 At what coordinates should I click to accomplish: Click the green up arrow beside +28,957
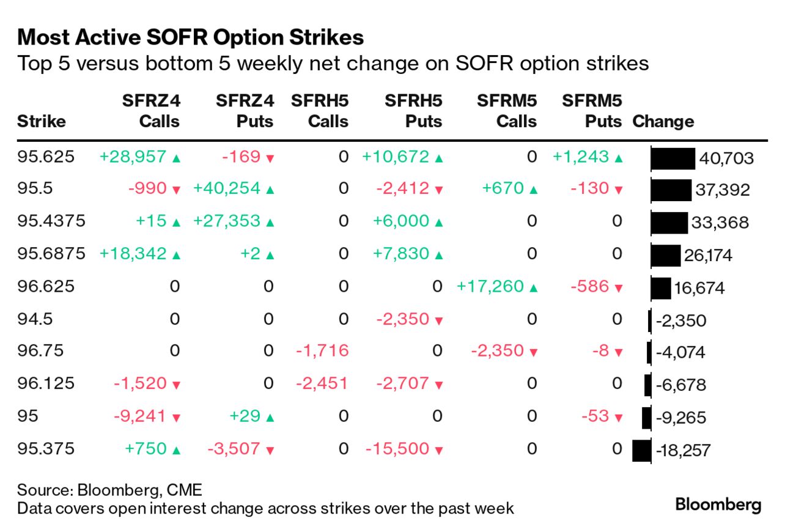[177, 158]
